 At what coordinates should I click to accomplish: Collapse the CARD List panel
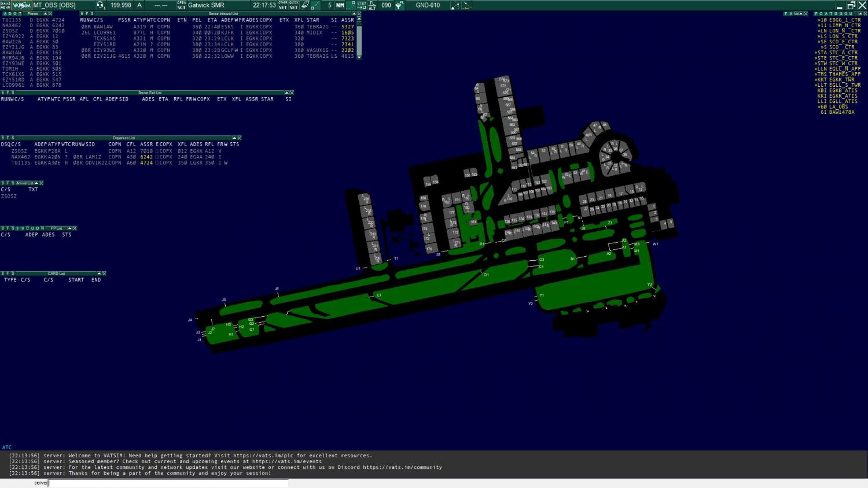99,273
